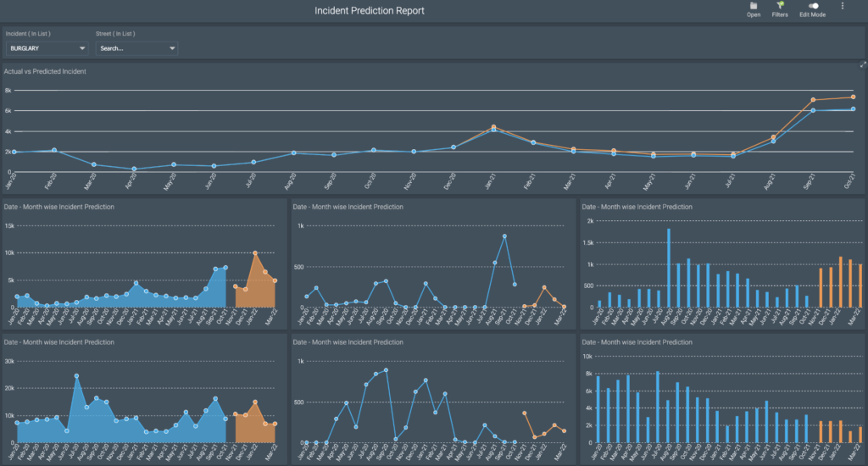Expand the Actual vs Predicted Incident chart to fullscreen
This screenshot has width=868, height=466.
coord(862,64)
